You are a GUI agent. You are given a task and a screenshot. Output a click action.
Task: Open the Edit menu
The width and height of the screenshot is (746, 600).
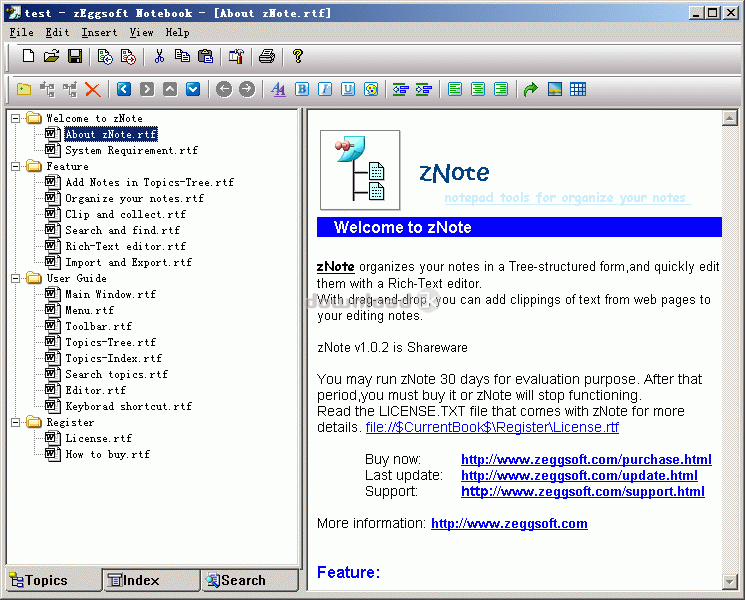tap(58, 32)
